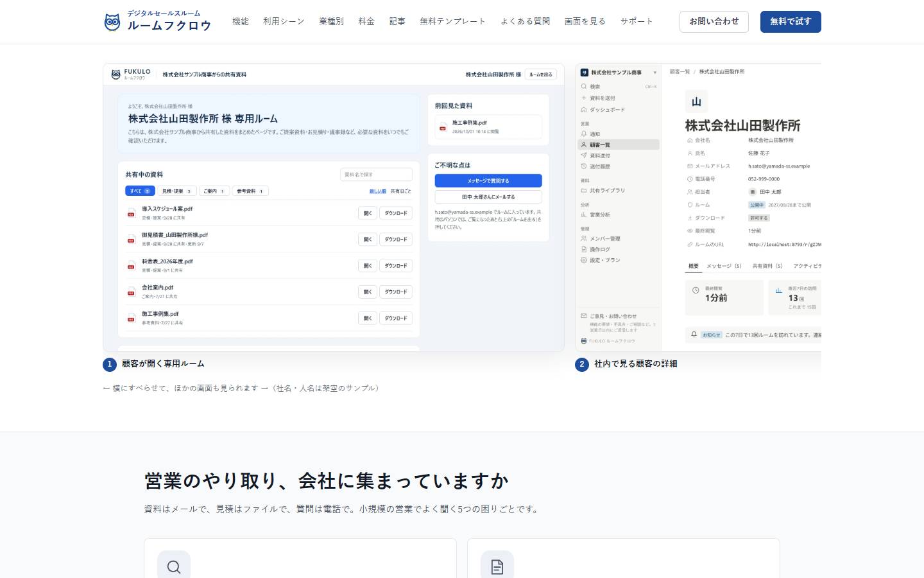The width and height of the screenshot is (924, 578).
Task: Select 参考資料 filter tab in room preview
Action: click(250, 191)
